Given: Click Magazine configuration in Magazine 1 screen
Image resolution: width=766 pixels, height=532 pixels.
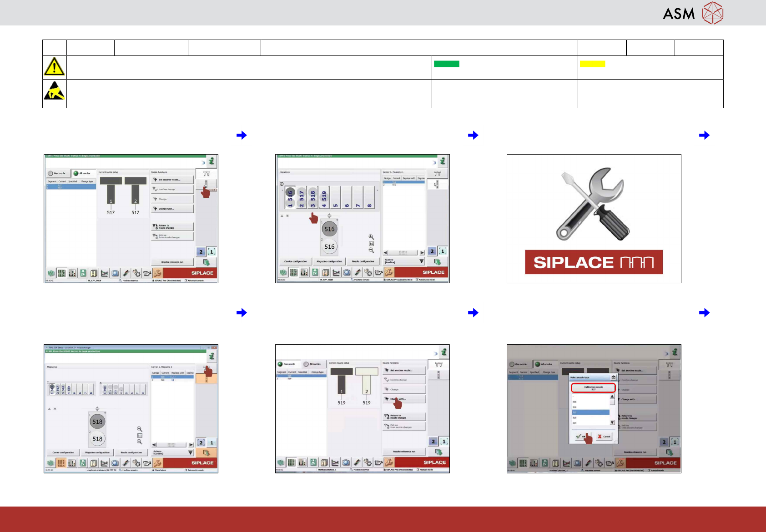Looking at the screenshot, I should [329, 261].
